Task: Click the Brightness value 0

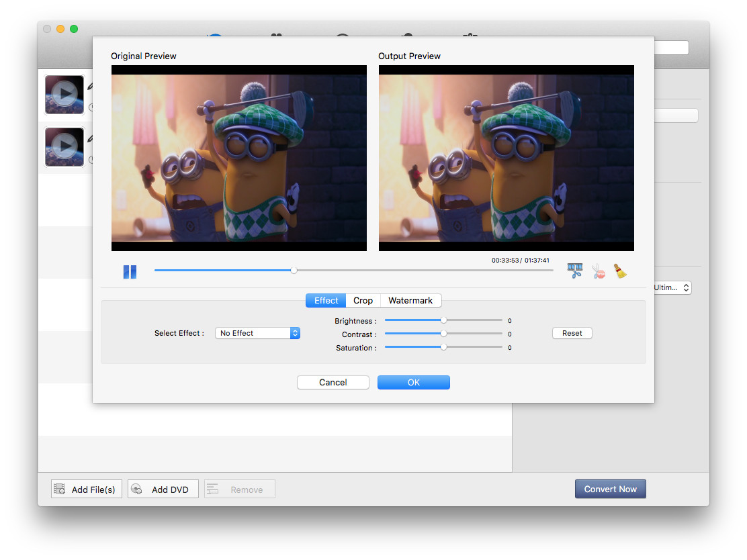Action: click(510, 321)
